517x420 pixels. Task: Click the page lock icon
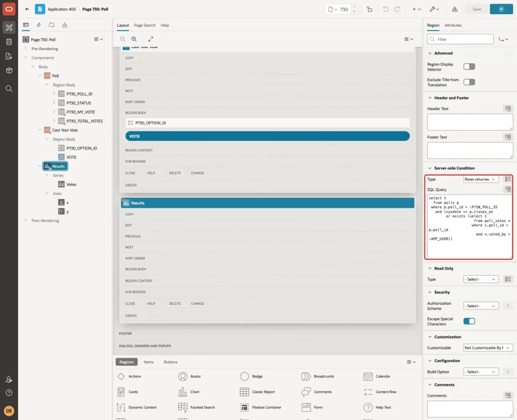[369, 9]
